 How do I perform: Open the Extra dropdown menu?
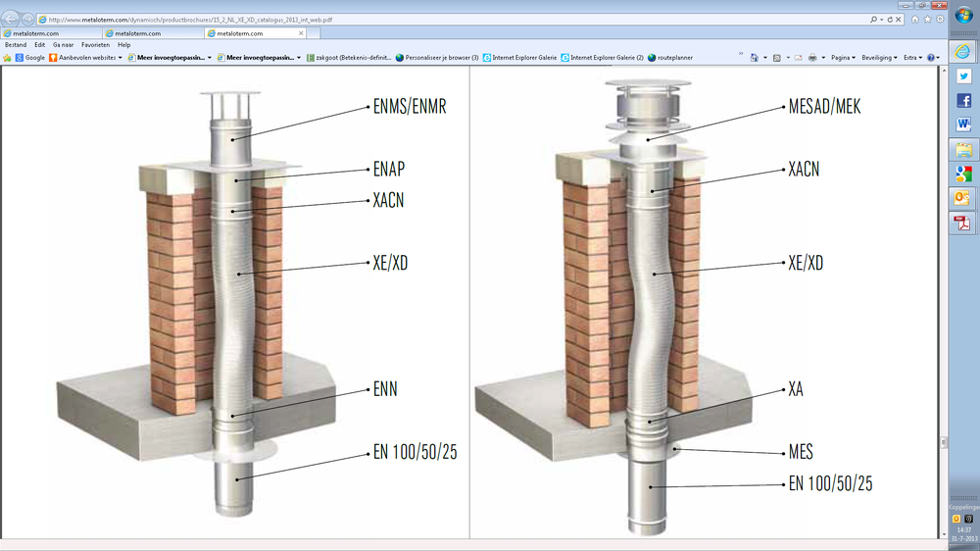[913, 58]
